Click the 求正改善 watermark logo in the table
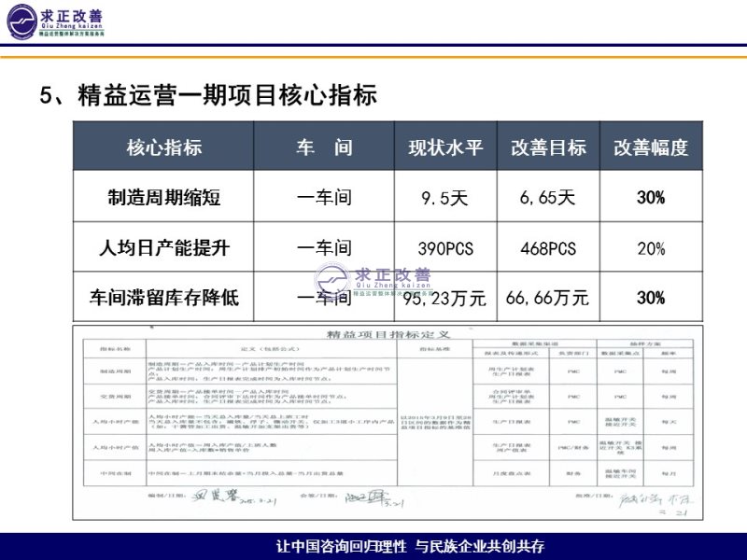The image size is (747, 560). (x=373, y=281)
